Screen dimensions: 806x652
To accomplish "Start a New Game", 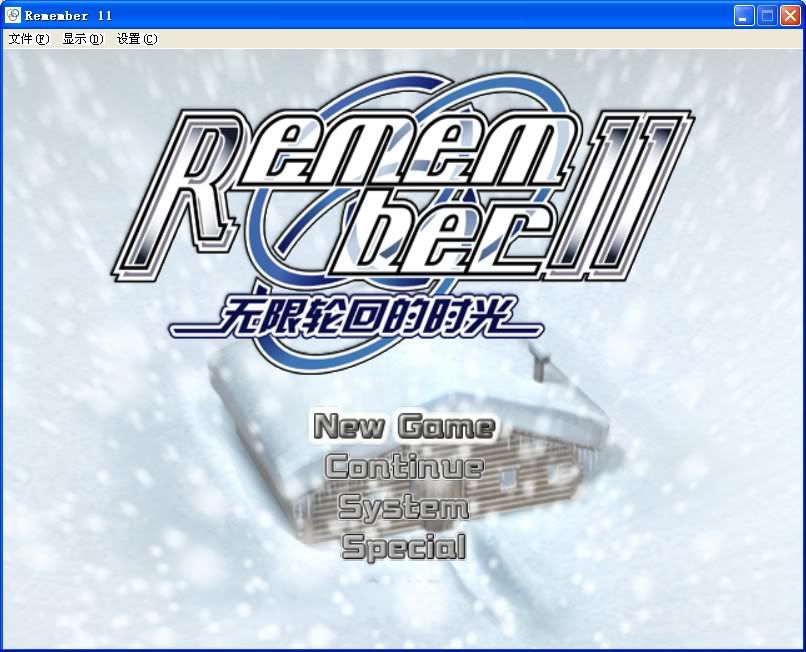I will pyautogui.click(x=404, y=427).
